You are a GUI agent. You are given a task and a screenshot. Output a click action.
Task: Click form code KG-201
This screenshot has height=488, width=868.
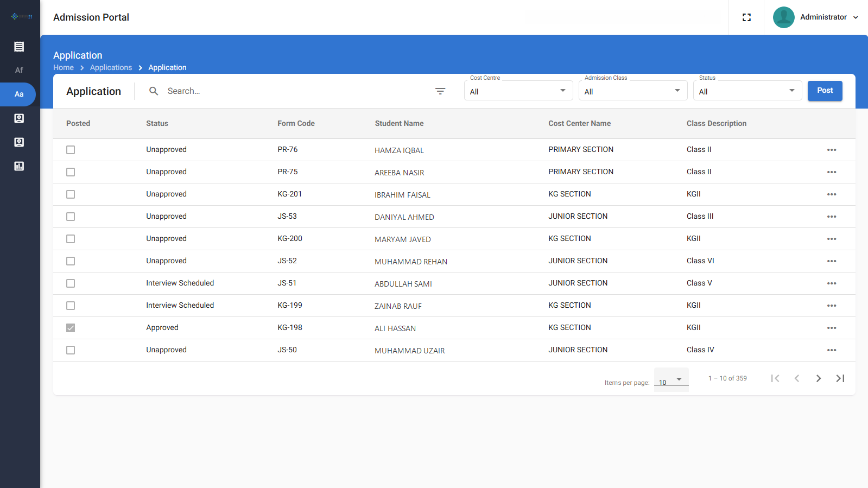(289, 194)
